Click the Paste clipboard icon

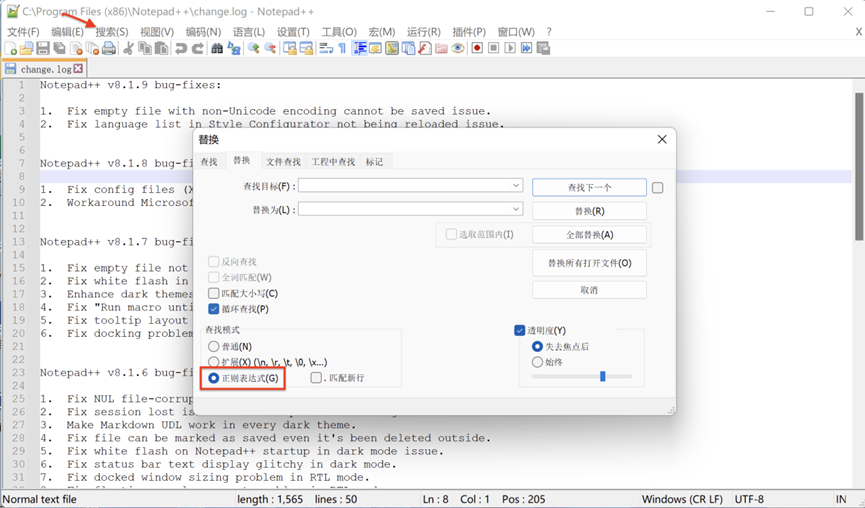(x=162, y=49)
